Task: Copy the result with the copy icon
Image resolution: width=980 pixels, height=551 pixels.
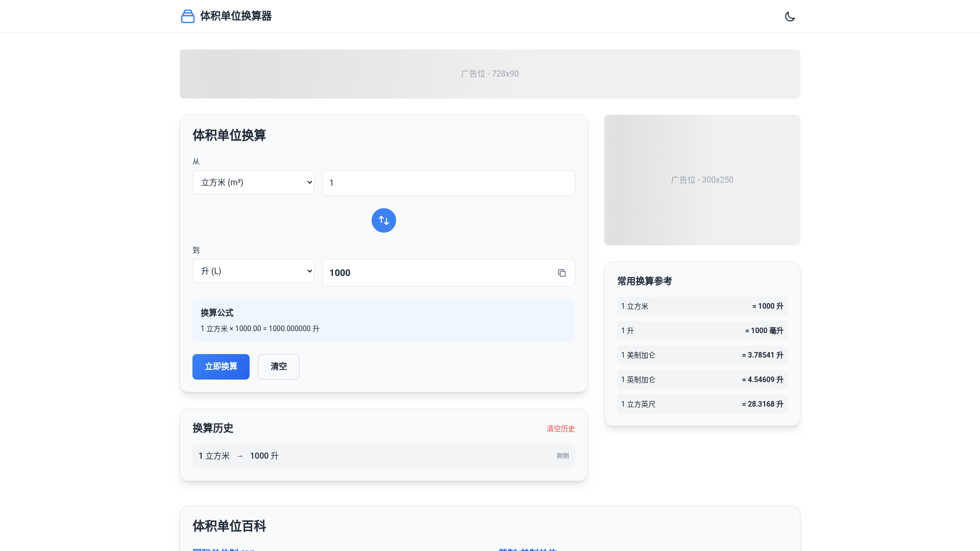Action: 562,273
